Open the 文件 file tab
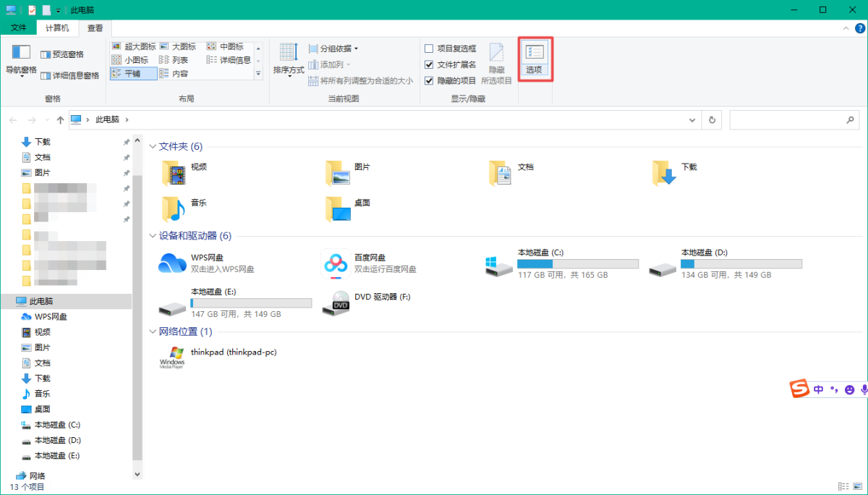 pyautogui.click(x=19, y=27)
